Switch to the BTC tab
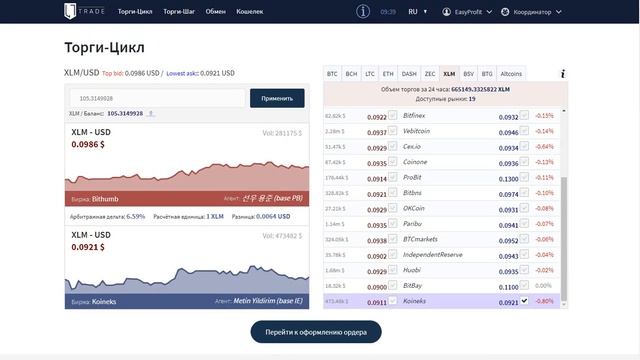640x360 pixels. 332,74
